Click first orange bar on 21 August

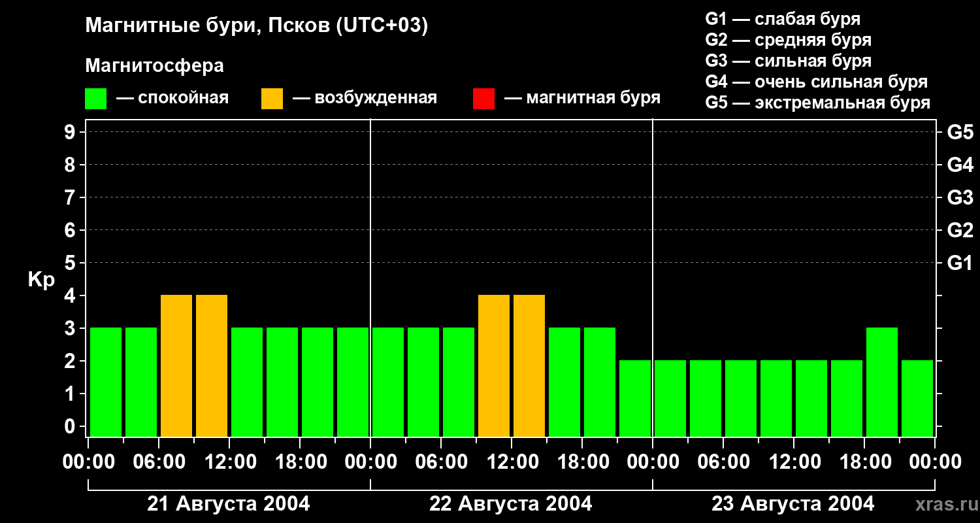[x=176, y=365]
